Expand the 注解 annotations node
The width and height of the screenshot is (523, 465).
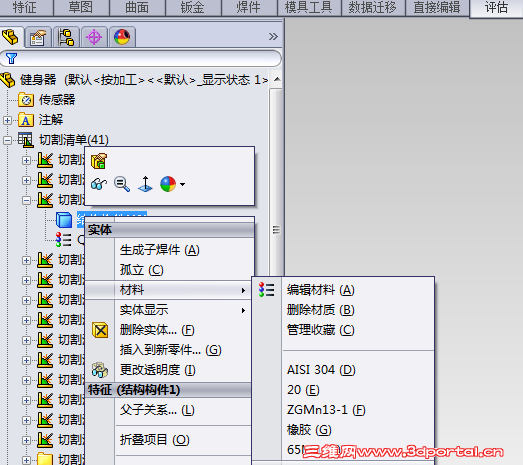7,120
